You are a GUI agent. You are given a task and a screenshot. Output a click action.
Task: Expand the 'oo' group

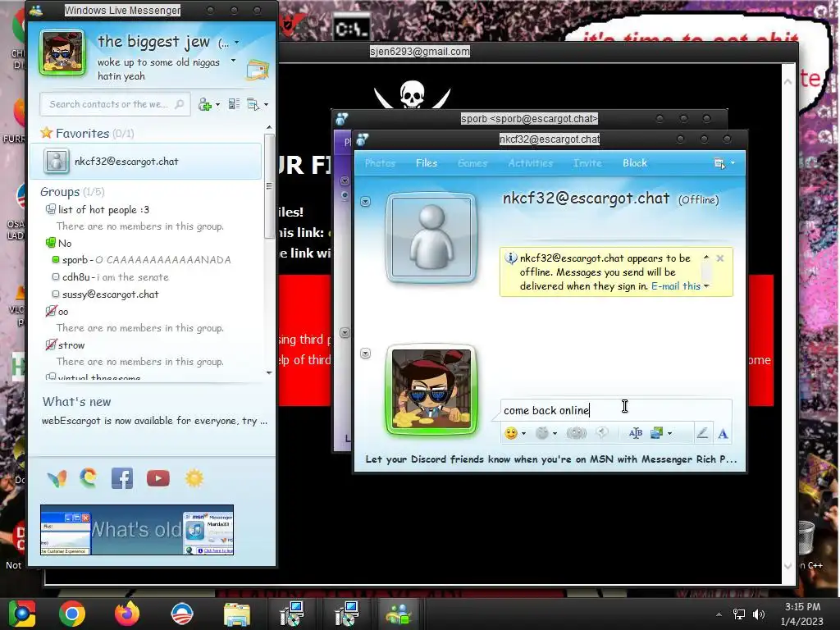pyautogui.click(x=51, y=311)
